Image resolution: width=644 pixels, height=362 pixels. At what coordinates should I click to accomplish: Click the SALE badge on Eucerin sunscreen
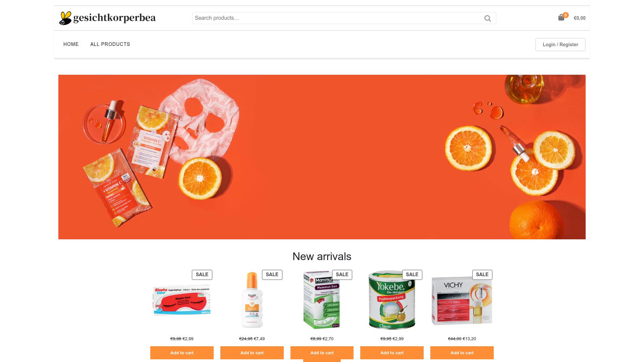[x=272, y=275]
